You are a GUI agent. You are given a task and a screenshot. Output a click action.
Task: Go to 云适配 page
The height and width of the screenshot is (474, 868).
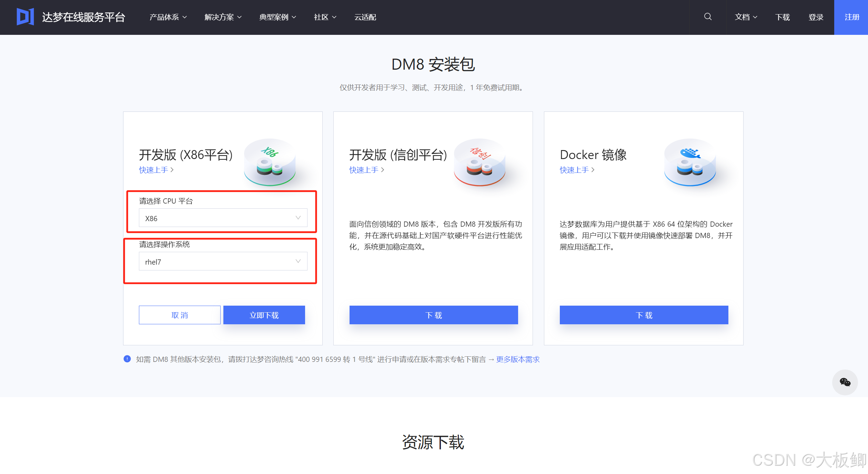point(365,17)
